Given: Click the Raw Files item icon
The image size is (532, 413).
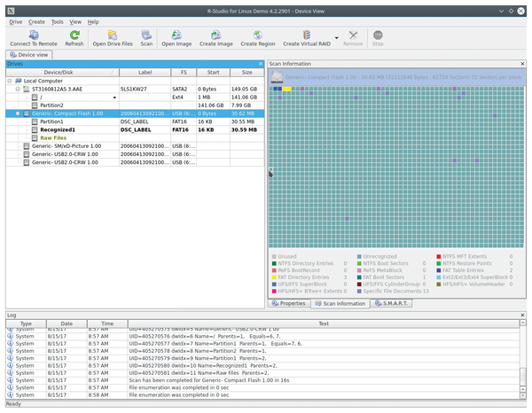Looking at the screenshot, I should point(35,138).
